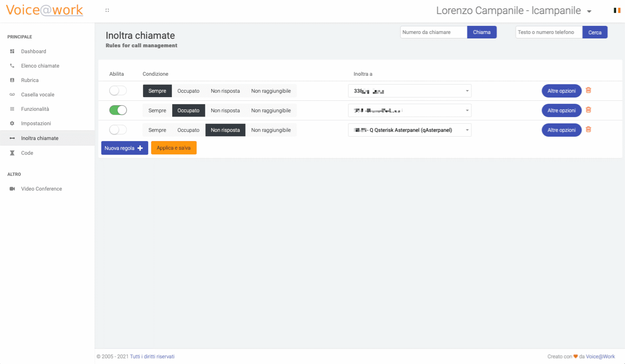Click the arrows icon beside Inoltra chiamate

12,138
